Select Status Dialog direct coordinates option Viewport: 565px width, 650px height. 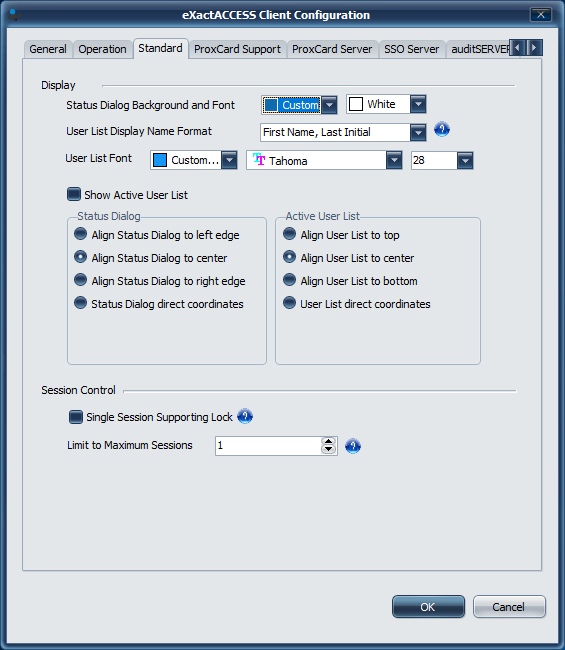[x=80, y=303]
